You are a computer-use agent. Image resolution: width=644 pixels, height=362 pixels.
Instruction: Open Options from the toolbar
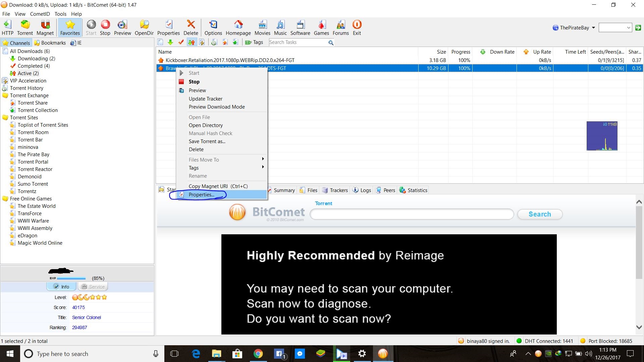(213, 27)
